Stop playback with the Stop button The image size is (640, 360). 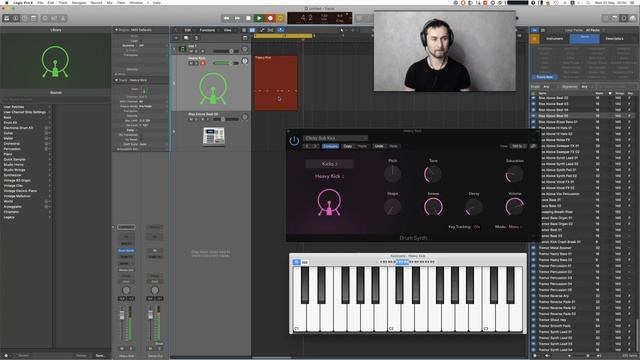pyautogui.click(x=248, y=18)
